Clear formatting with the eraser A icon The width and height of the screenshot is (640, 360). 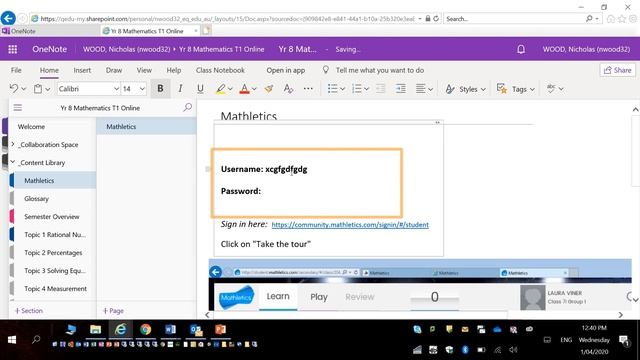[288, 89]
